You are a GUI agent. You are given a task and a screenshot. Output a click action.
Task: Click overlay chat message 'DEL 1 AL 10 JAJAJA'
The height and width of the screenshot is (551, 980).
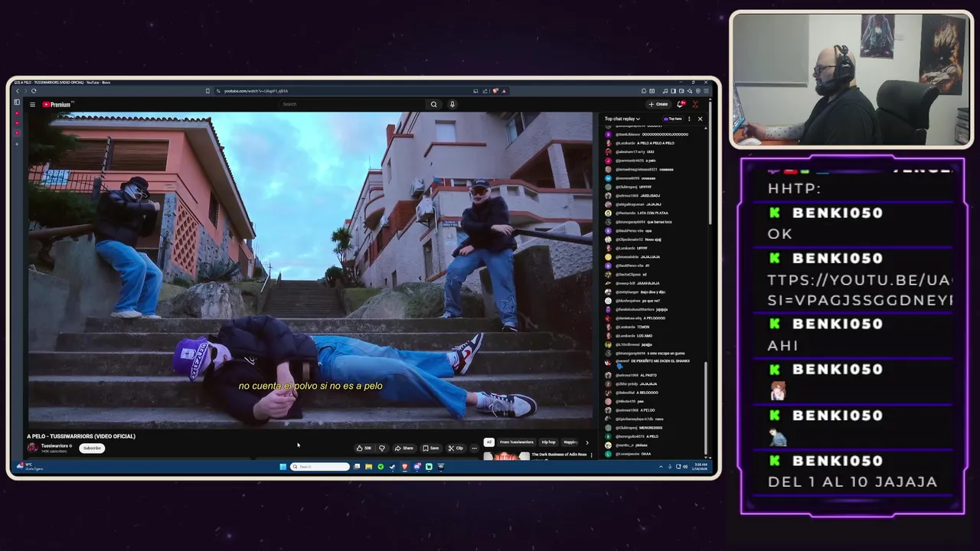point(852,482)
